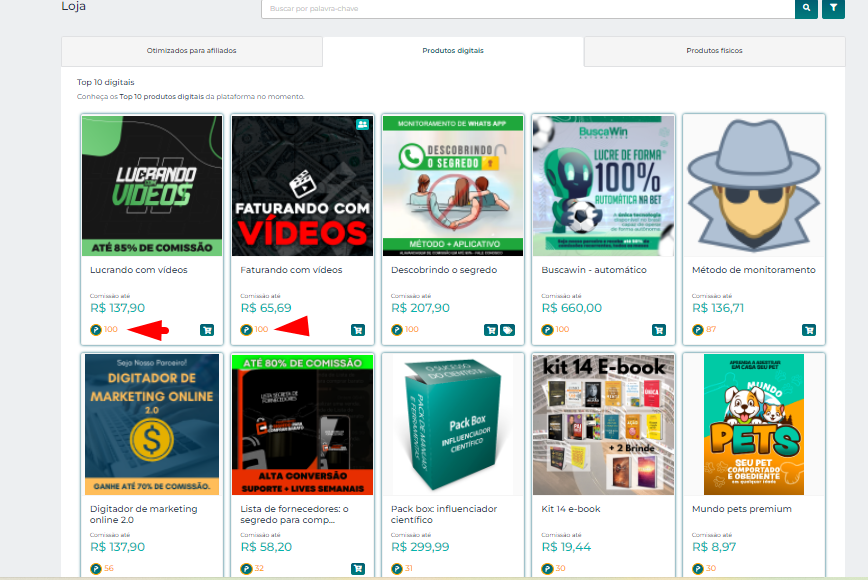Open Faturando com vídeos product title

pyautogui.click(x=291, y=270)
